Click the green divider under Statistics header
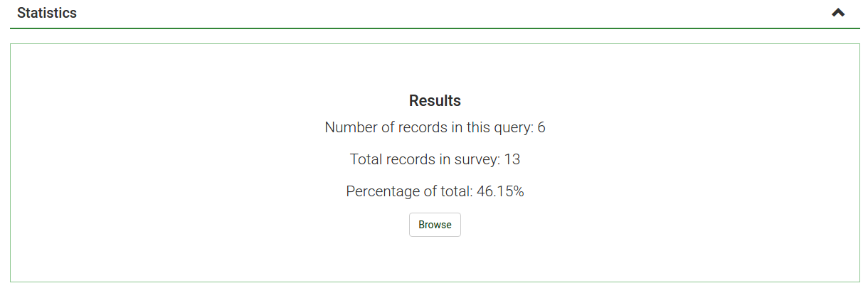Screen dimensions: 868x293 click(x=435, y=28)
